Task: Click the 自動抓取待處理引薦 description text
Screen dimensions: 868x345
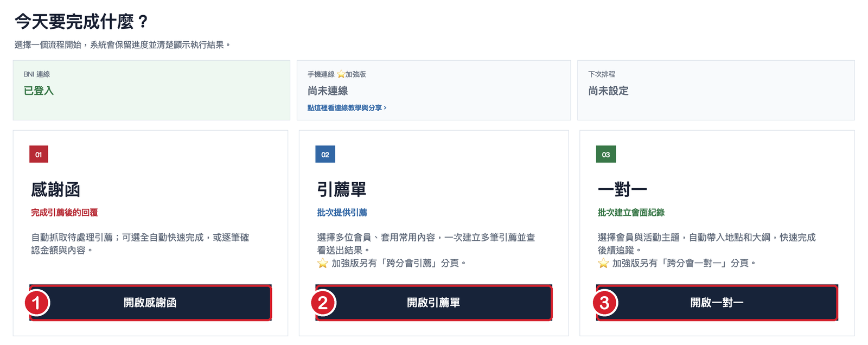Action: pos(140,244)
